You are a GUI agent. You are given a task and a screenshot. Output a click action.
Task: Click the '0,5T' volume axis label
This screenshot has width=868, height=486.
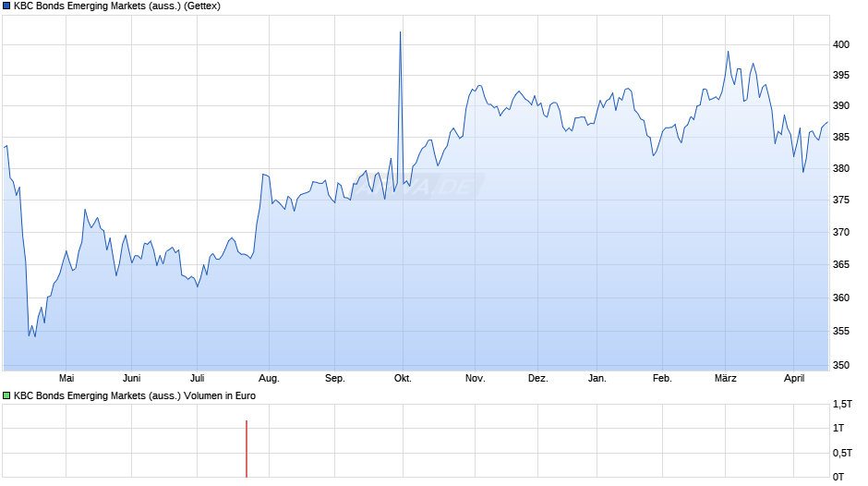pos(842,453)
